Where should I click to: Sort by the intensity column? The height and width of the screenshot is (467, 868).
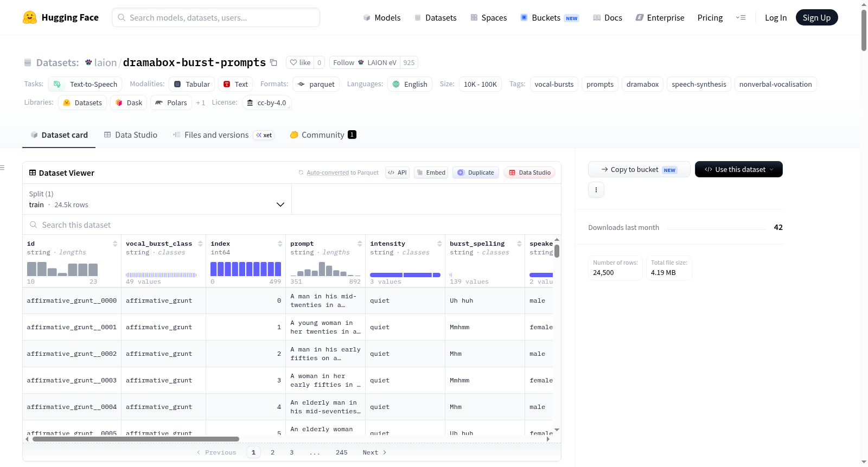coord(439,244)
